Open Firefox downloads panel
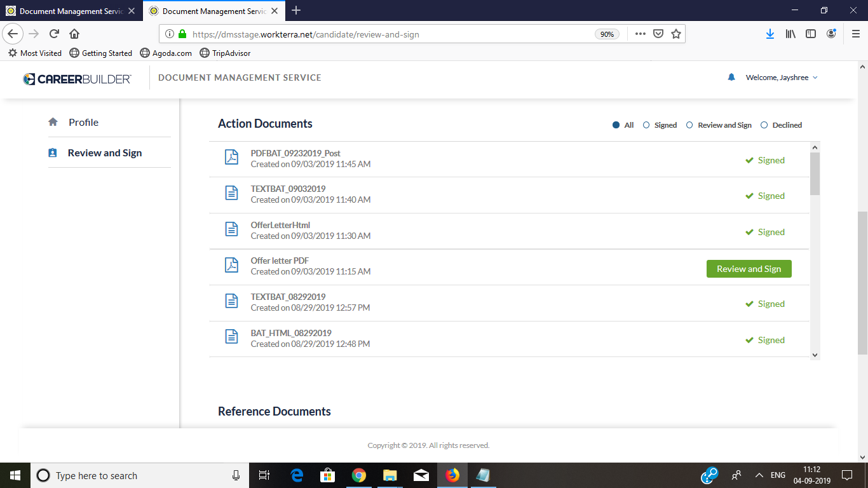Image resolution: width=868 pixels, height=488 pixels. 770,34
